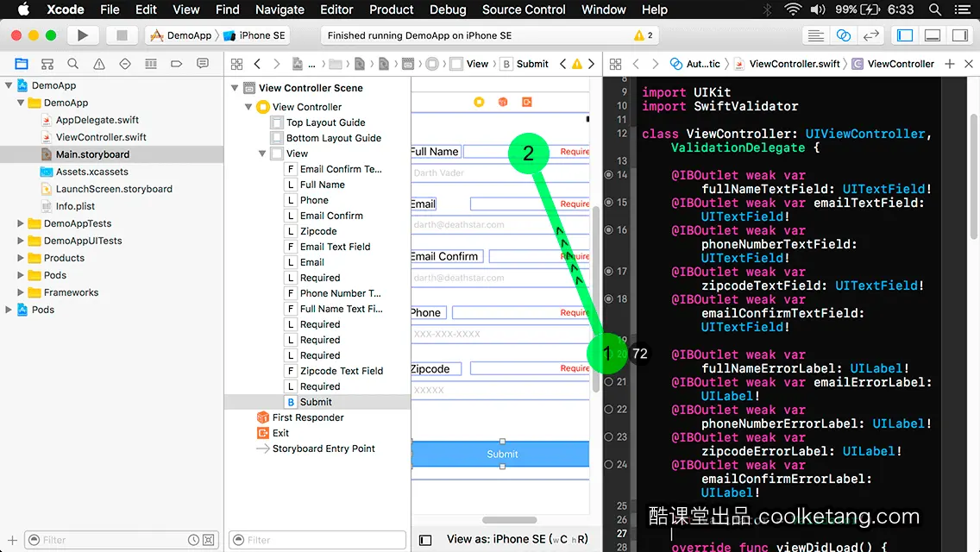Collapse the DemoApp group folder
The image size is (980, 552).
tap(21, 103)
